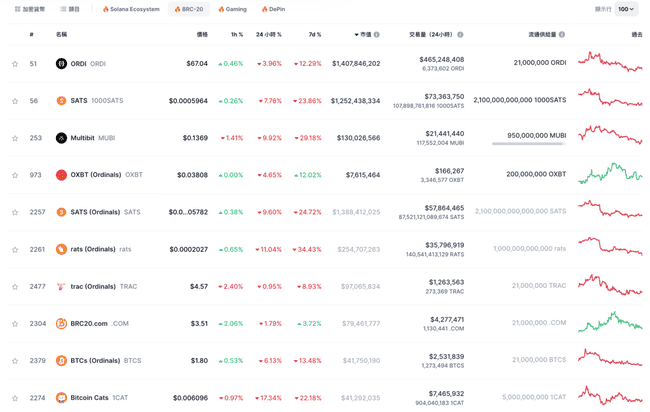Screen dimensions: 650x412
Task: Click info icon beside market cap header
Action: (376, 35)
